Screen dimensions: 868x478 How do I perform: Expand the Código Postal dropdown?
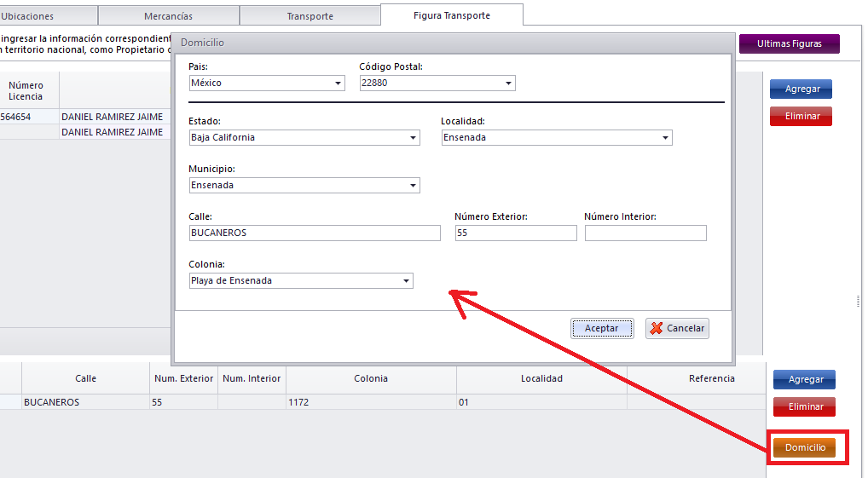[x=509, y=84]
